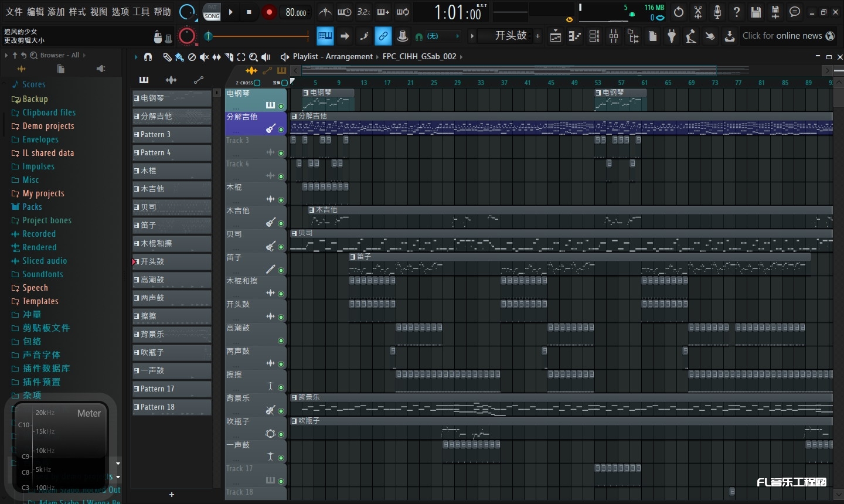Open the audio editor scissors icon

pyautogui.click(x=698, y=12)
